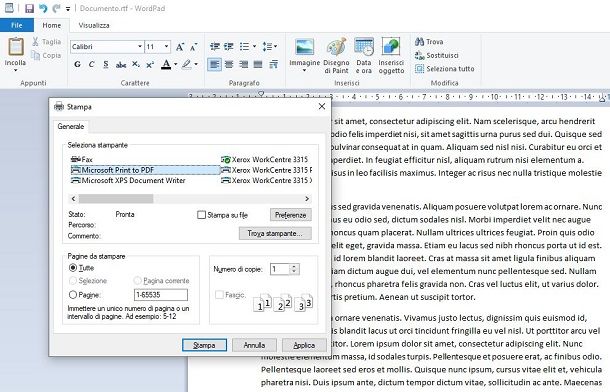Click the Trova stampante button

(275, 233)
